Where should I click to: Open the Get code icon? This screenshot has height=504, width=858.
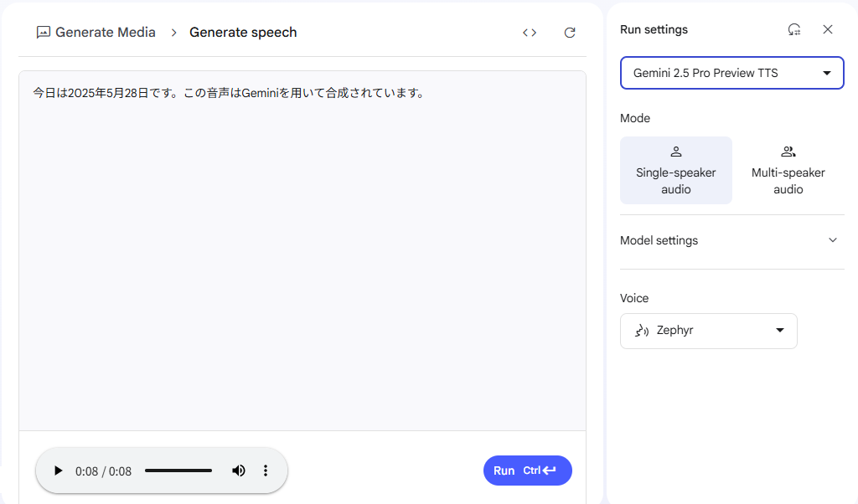point(530,33)
